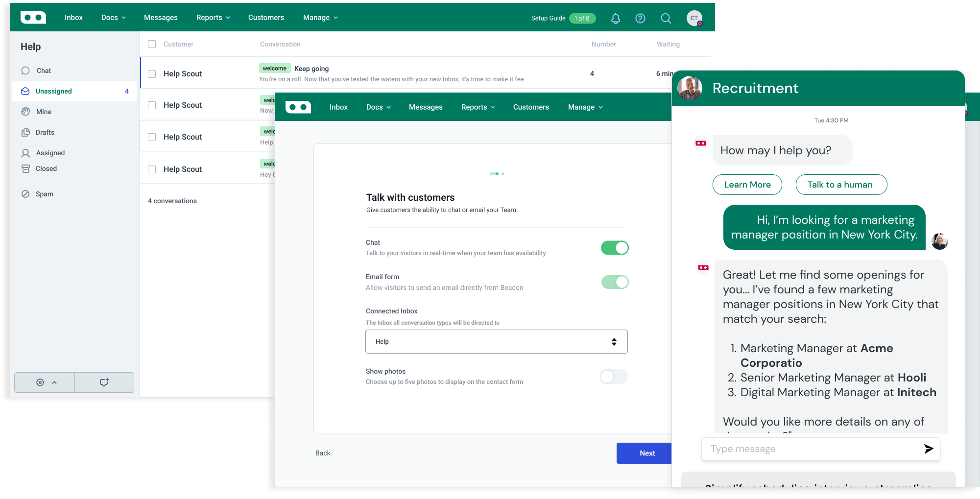Image resolution: width=980 pixels, height=499 pixels.
Task: Select the Drafts folder
Action: (x=45, y=132)
